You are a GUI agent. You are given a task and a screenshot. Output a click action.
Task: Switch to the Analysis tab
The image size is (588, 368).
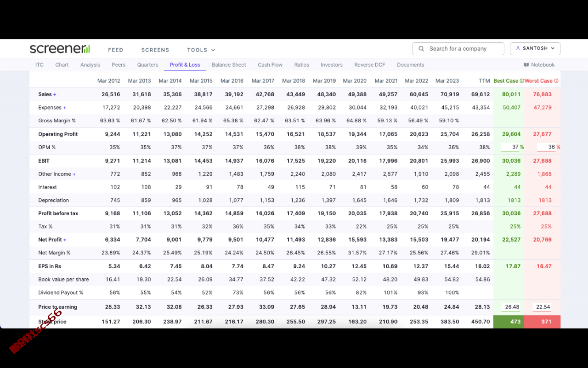tap(90, 65)
